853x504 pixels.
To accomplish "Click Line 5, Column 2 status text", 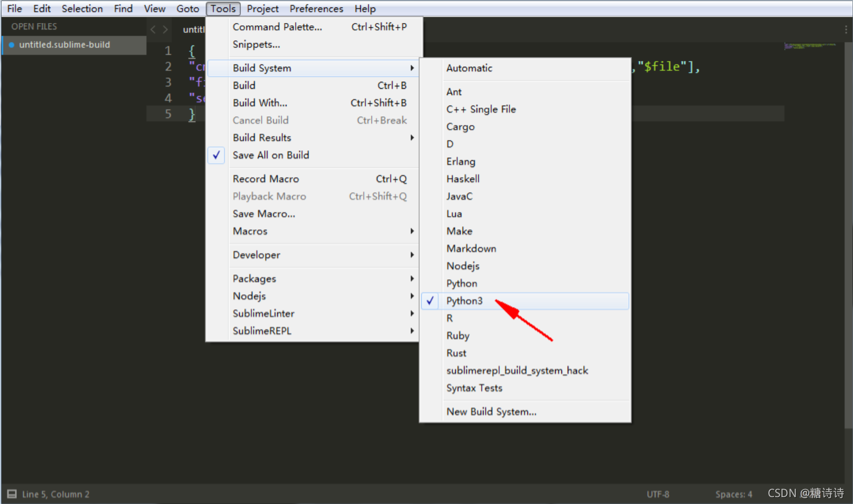I will (x=56, y=494).
